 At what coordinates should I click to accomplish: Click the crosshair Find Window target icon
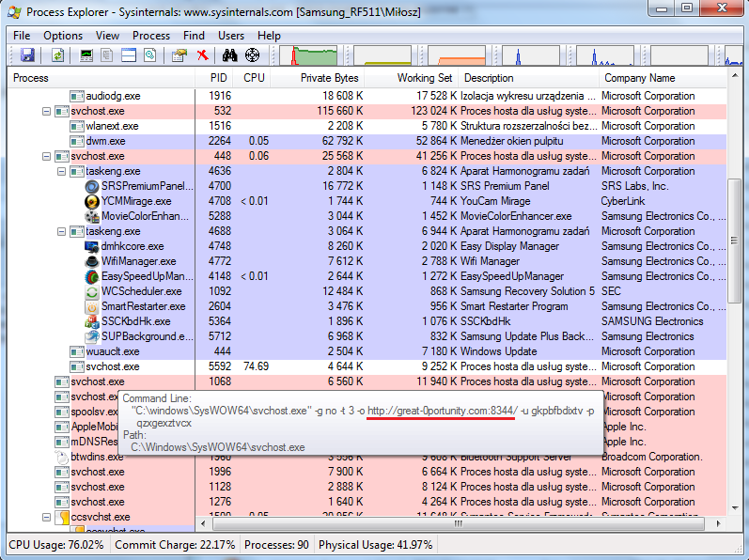[252, 55]
